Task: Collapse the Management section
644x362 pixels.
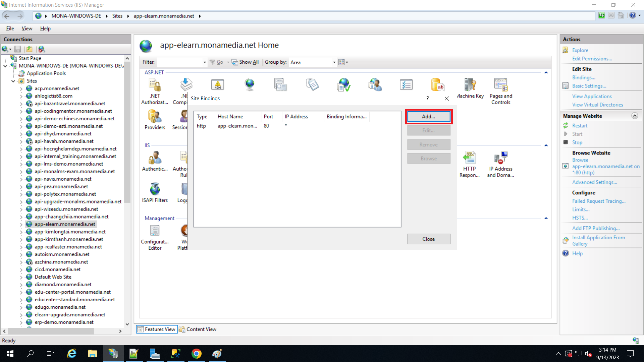Action: tap(546, 218)
